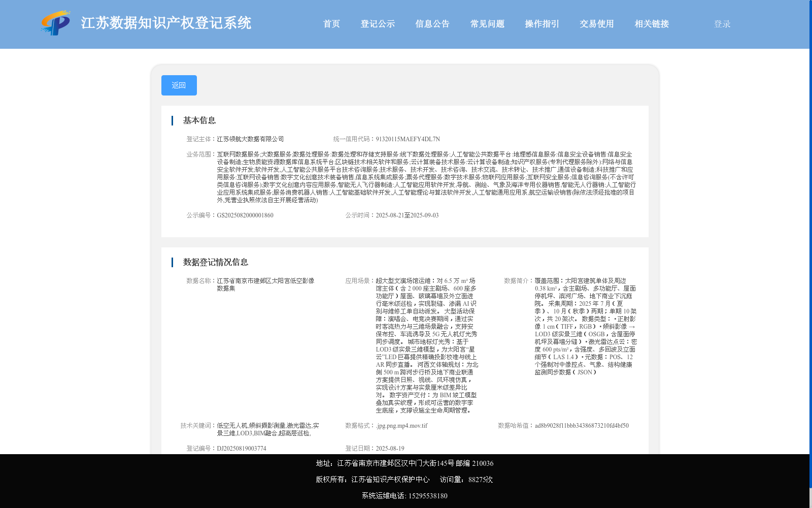This screenshot has width=812, height=508.
Task: Open the 交易使用 menu item
Action: pos(597,24)
